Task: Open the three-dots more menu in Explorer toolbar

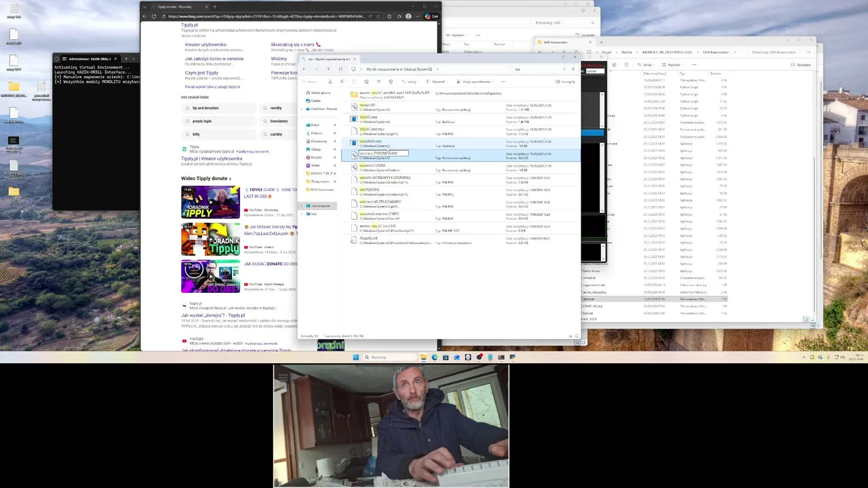Action: 503,81
